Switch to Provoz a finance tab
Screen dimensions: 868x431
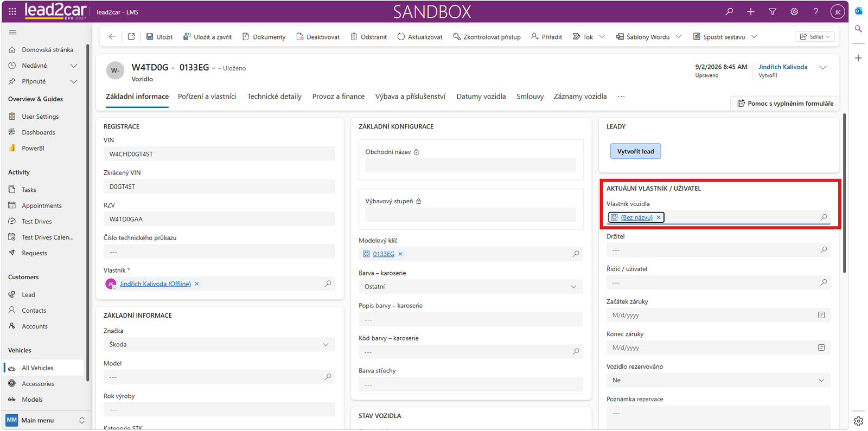pos(339,97)
